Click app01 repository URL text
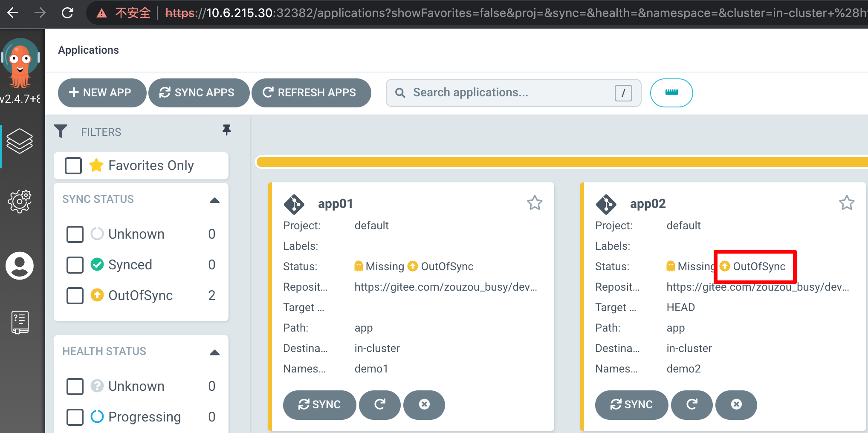This screenshot has height=433, width=868. 446,287
